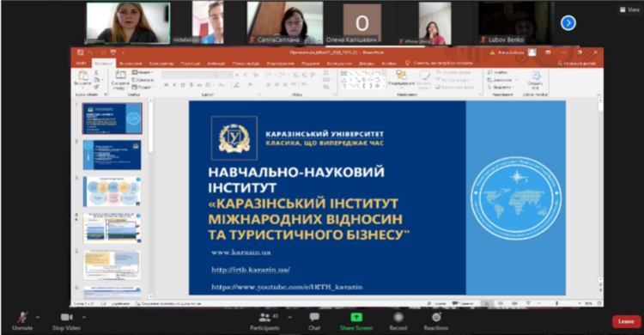644x335 pixels.
Task: Open the font size combo box
Action: [224, 75]
